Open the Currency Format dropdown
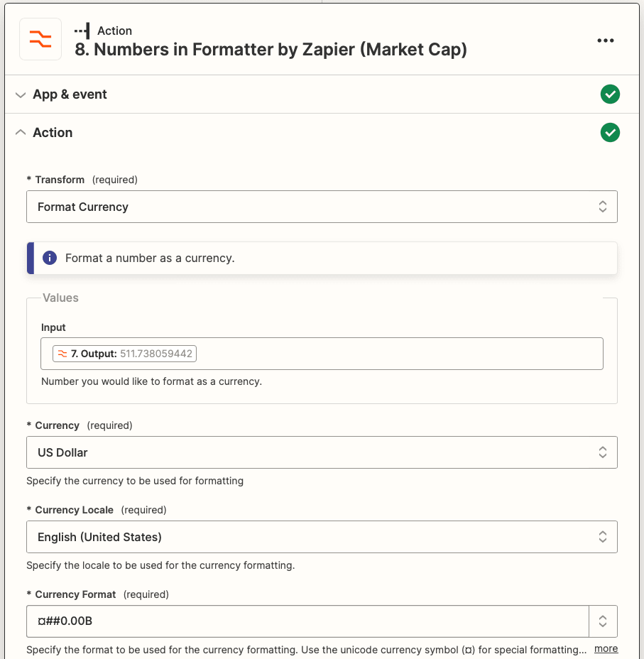The width and height of the screenshot is (644, 659). click(305, 621)
